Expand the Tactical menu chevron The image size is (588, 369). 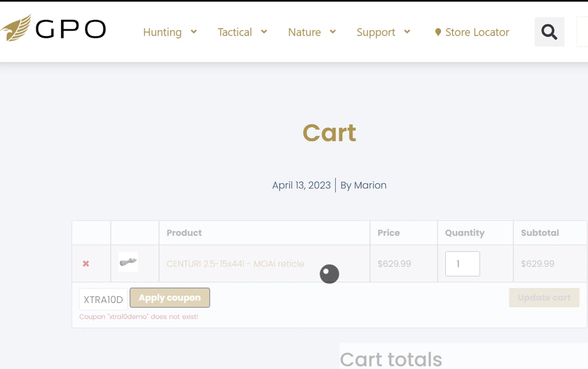click(x=264, y=32)
